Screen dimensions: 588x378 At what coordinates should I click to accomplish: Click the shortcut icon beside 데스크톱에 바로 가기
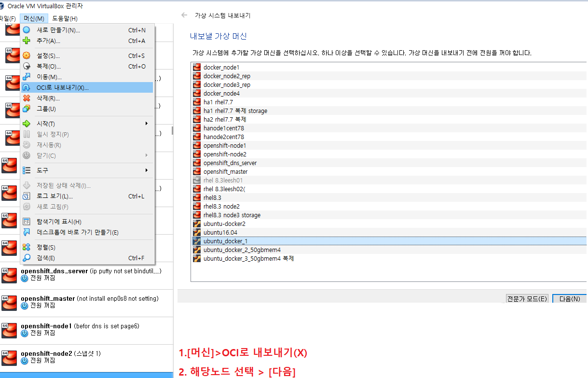point(27,232)
